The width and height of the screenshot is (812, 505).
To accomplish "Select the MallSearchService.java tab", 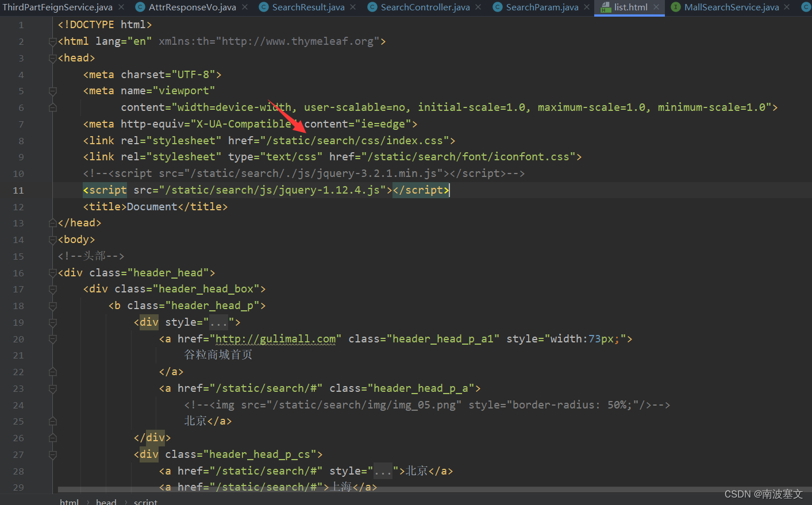I will [732, 7].
